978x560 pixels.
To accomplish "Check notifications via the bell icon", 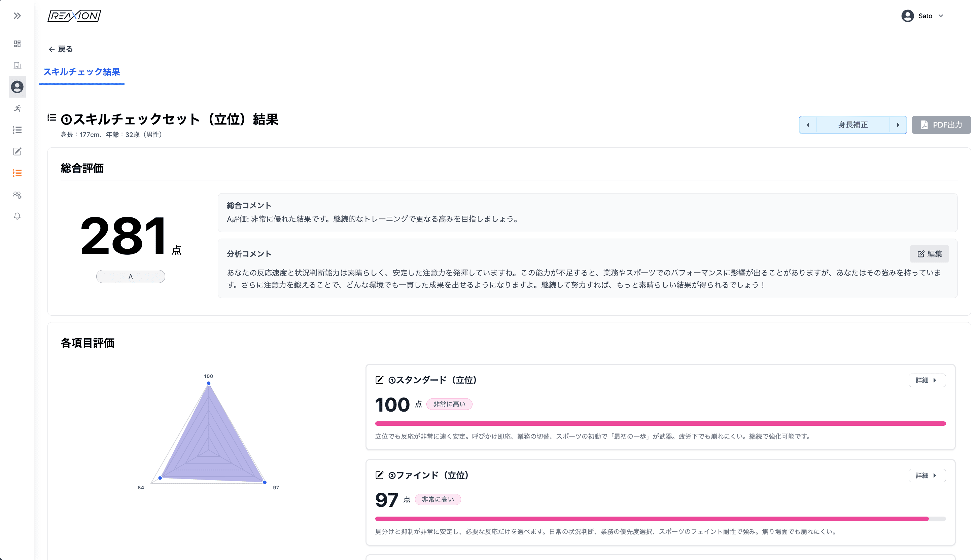I will pos(17,216).
